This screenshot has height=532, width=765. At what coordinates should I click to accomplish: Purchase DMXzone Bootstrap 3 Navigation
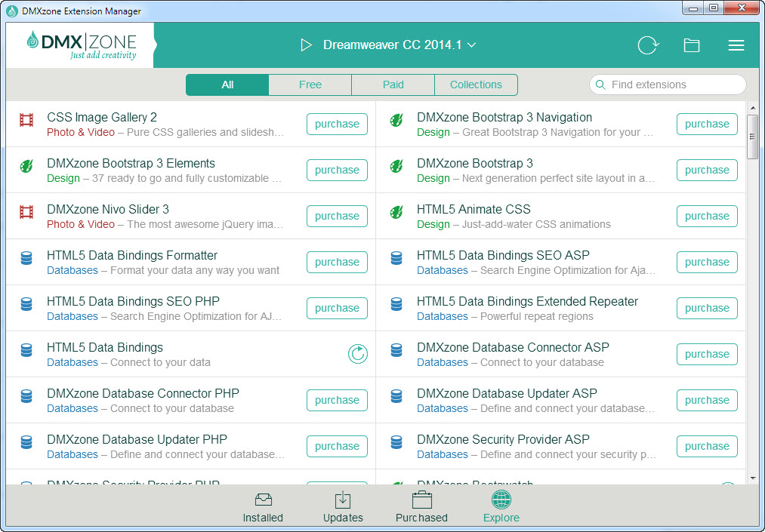707,124
